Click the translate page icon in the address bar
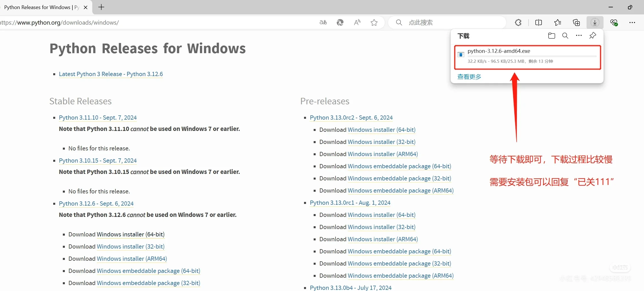The image size is (644, 291). click(x=323, y=22)
